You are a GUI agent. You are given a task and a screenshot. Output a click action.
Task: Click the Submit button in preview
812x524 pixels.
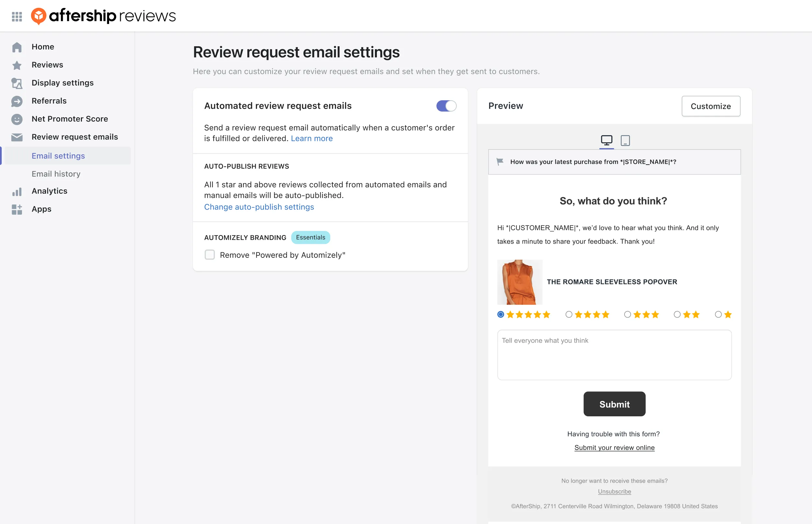point(614,404)
